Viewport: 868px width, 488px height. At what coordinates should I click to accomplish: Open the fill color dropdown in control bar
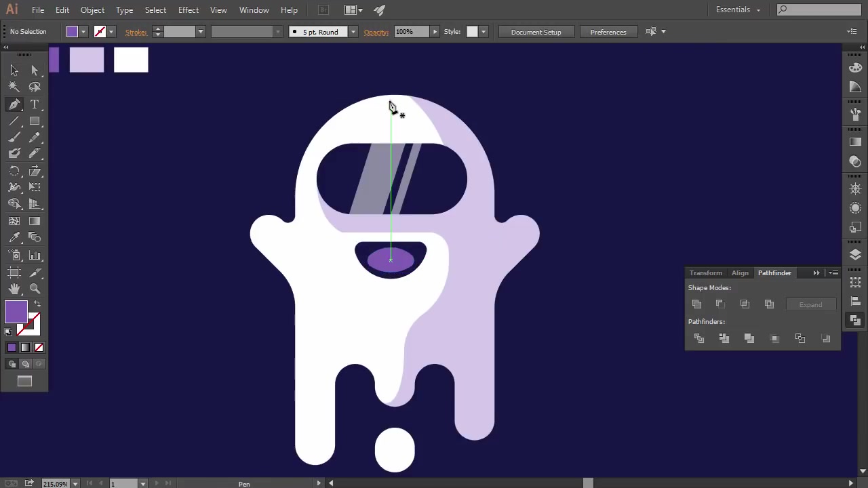point(83,32)
